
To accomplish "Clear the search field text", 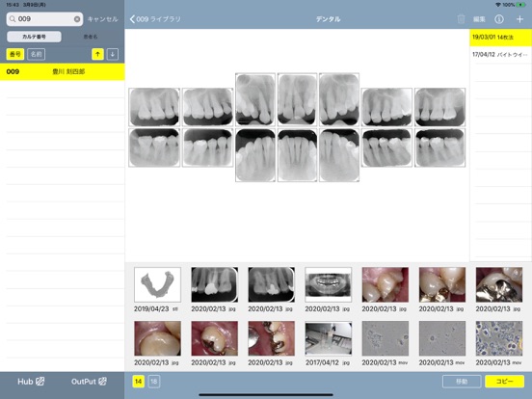I will coord(77,19).
